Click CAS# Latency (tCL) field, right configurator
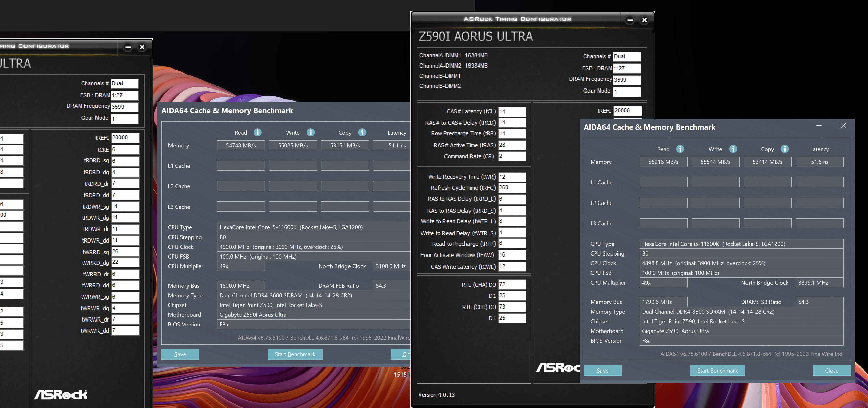The image size is (868, 408). point(512,111)
